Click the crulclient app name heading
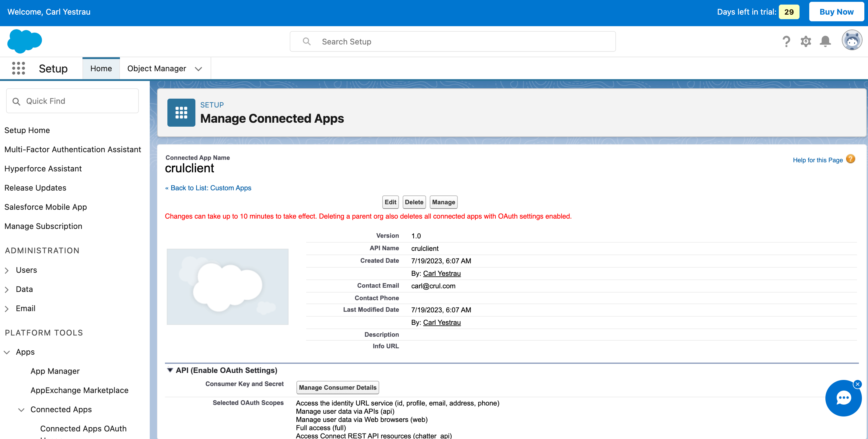 189,168
